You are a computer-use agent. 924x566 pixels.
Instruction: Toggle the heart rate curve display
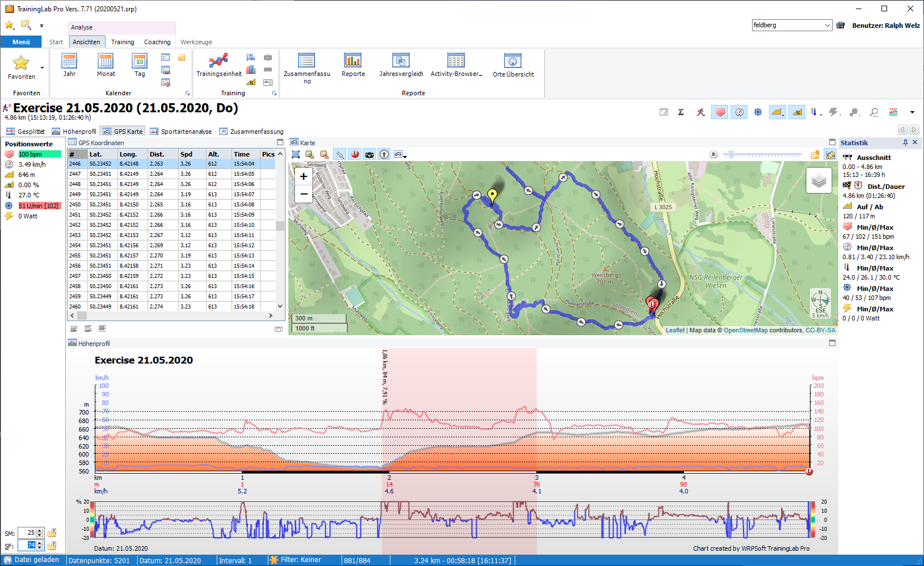tap(720, 112)
